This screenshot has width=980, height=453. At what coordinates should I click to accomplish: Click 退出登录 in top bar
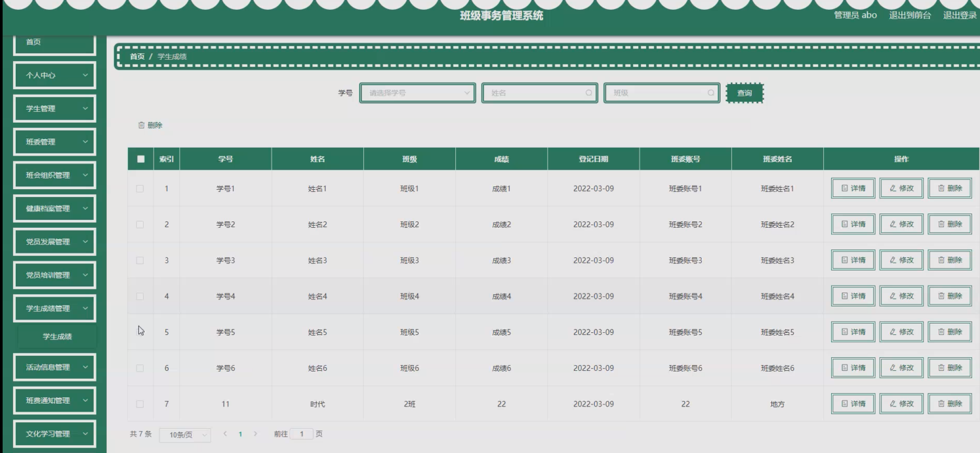[959, 15]
